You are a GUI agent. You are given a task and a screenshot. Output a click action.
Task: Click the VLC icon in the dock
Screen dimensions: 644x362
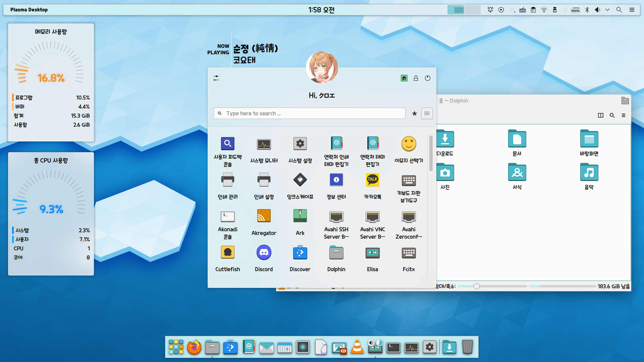(x=357, y=347)
